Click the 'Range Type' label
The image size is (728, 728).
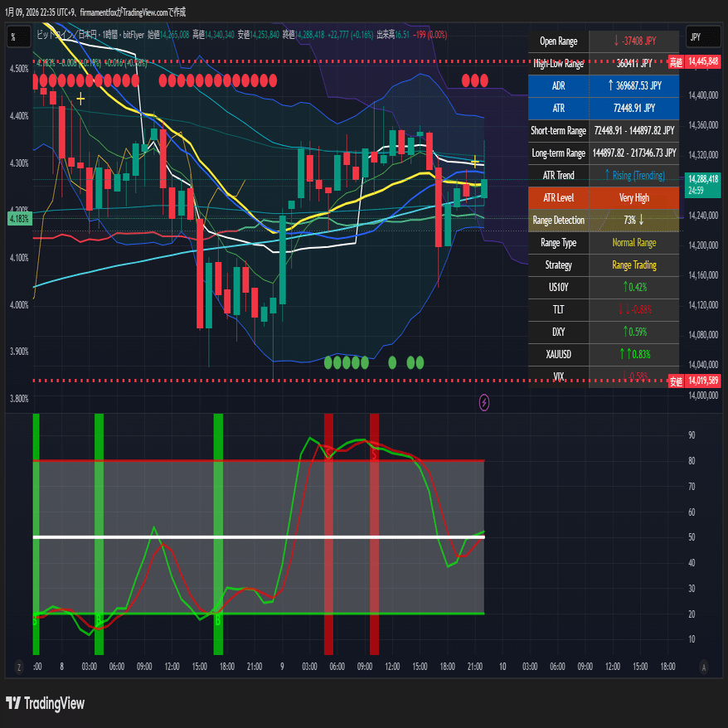coord(558,243)
